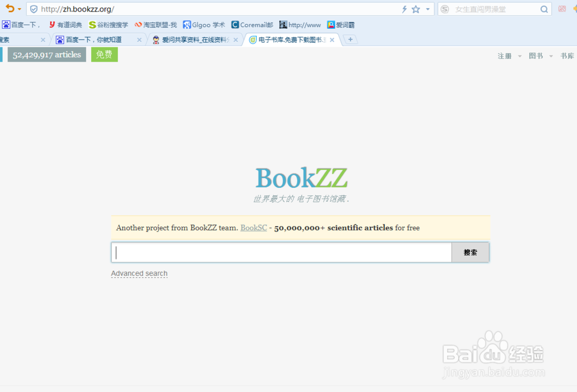Click into the main book search field
This screenshot has width=577, height=392.
click(x=282, y=252)
